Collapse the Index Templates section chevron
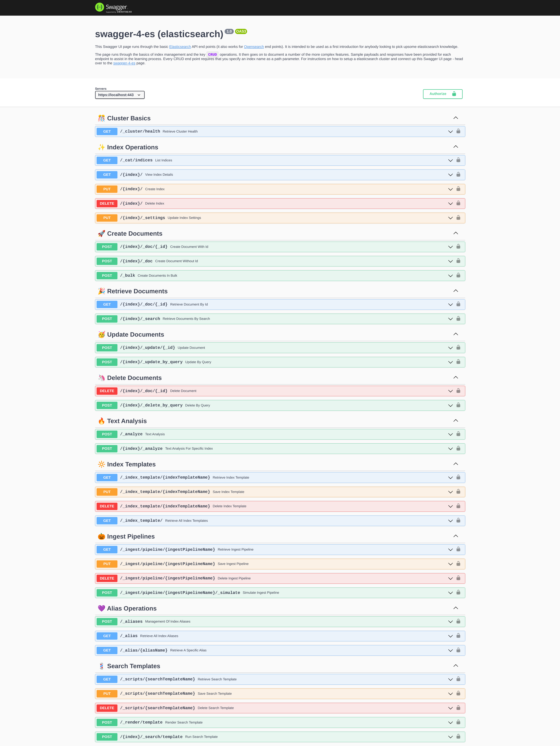560x746 pixels. tap(455, 464)
